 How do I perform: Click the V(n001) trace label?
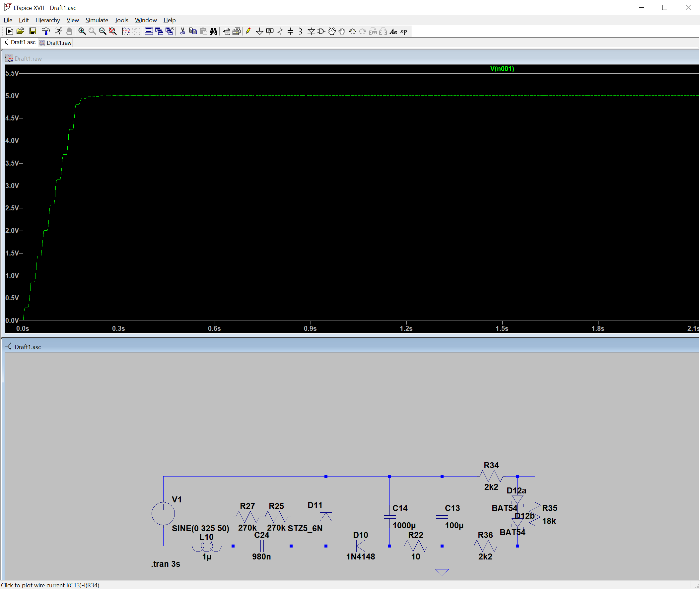click(x=502, y=69)
